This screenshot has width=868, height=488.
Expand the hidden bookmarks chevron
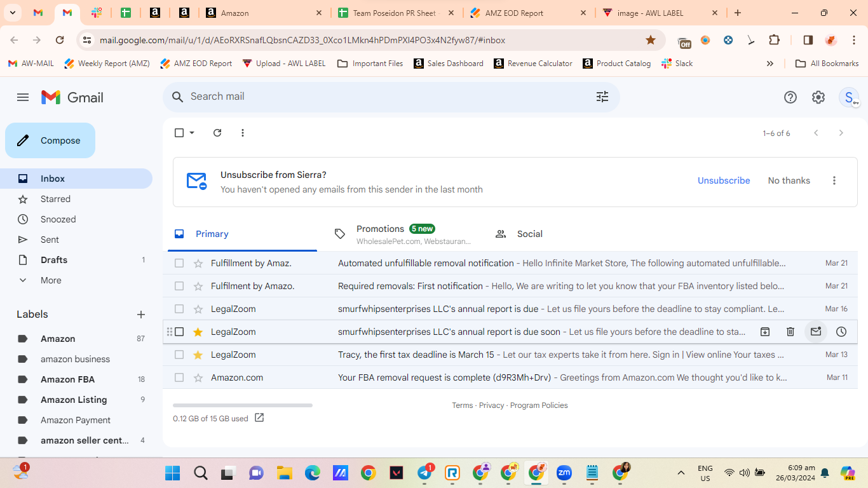coord(770,64)
